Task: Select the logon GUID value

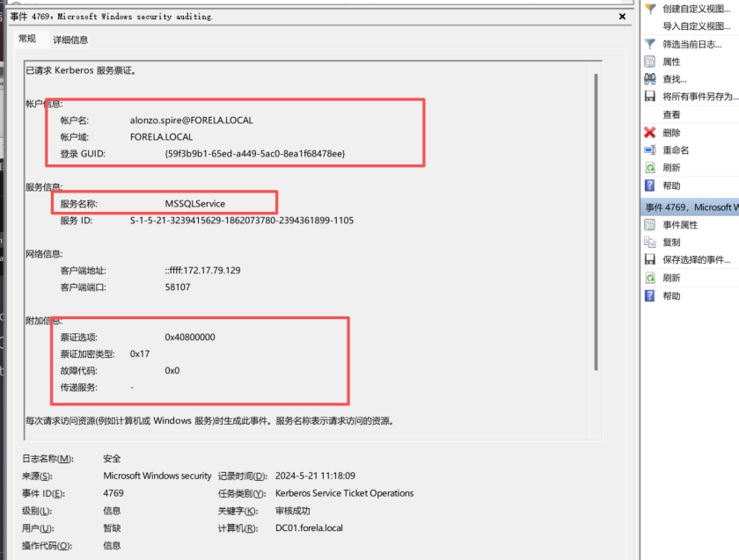Action: point(255,154)
